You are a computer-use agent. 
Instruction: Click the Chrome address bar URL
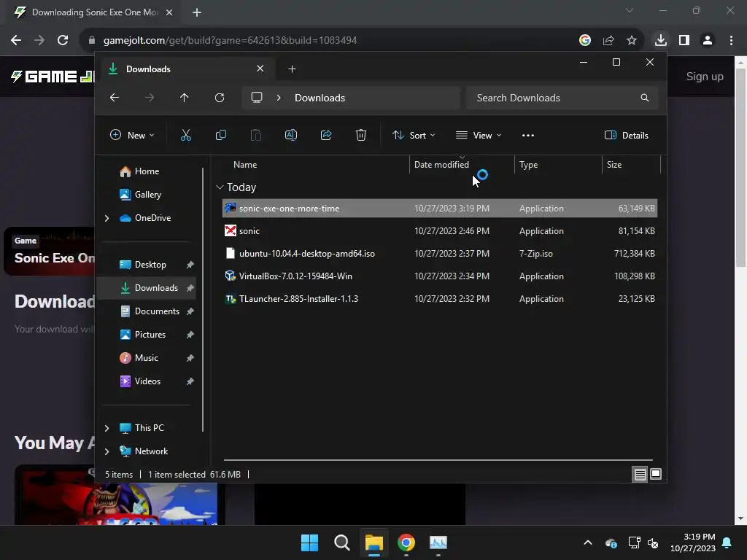click(230, 40)
